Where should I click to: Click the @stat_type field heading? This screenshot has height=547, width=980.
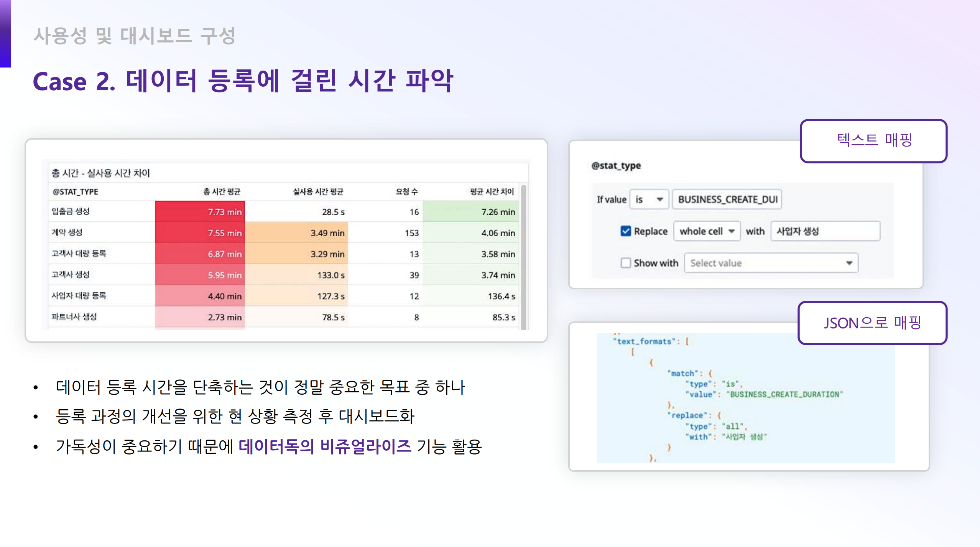click(x=616, y=165)
